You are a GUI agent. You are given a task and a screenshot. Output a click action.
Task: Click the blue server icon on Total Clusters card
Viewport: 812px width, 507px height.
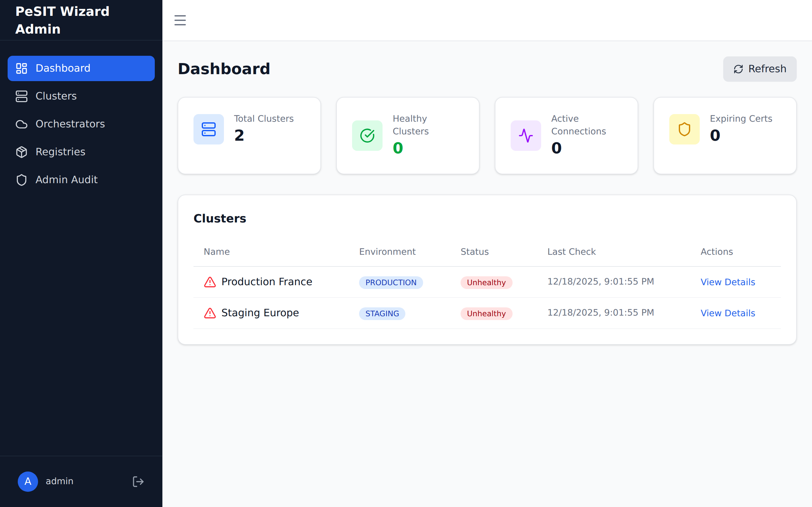point(208,129)
